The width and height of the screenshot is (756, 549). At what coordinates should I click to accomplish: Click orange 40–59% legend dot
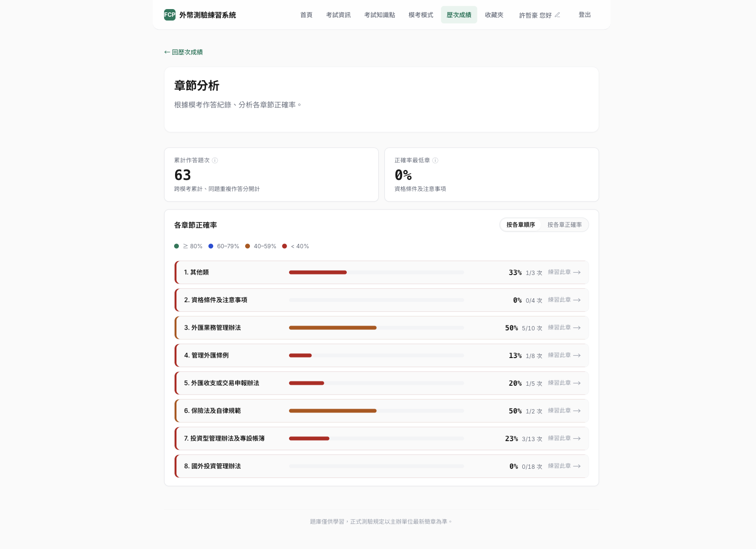248,246
